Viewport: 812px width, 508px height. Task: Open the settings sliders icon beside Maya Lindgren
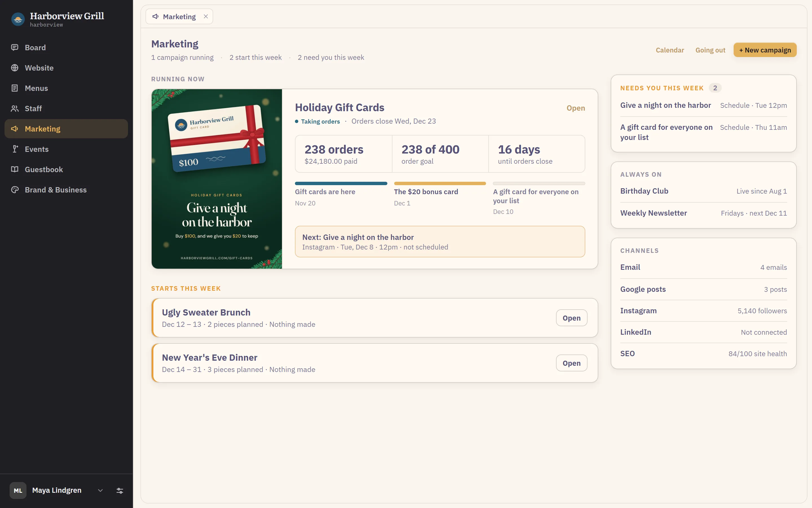(x=120, y=491)
